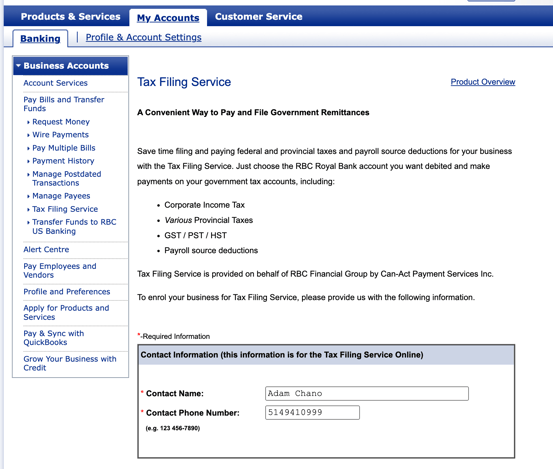This screenshot has width=553, height=469.
Task: Collapse the Business Accounts section arrow
Action: pos(18,66)
